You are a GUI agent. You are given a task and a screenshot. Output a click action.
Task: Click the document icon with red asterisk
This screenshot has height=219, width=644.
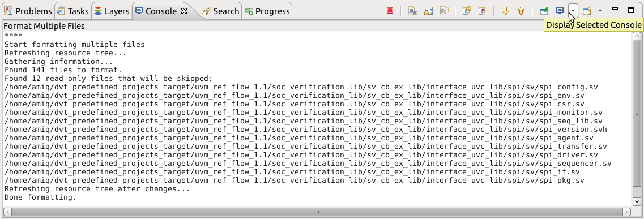pos(482,11)
